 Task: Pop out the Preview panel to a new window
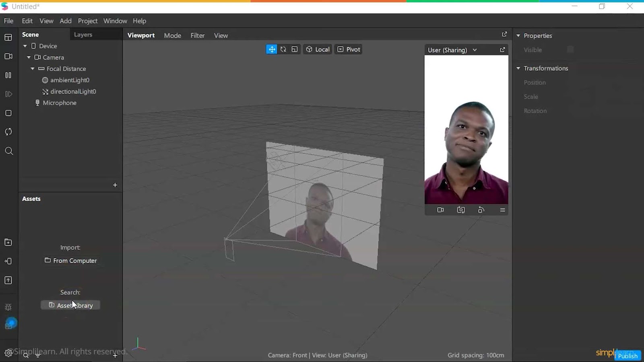(x=502, y=49)
